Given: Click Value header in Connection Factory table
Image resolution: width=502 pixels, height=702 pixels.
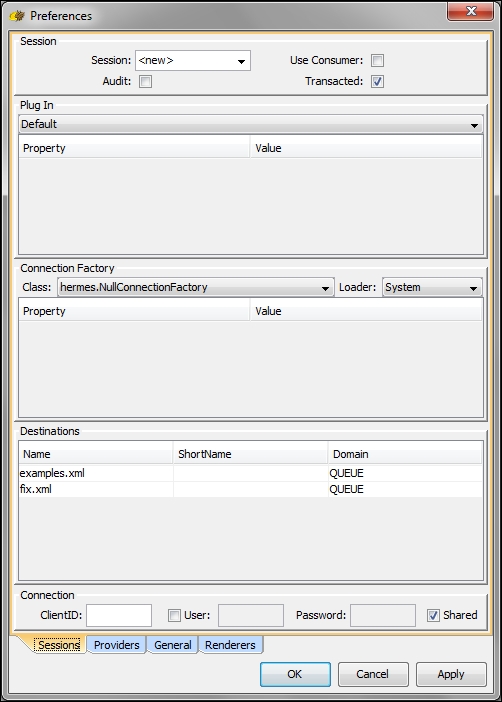Looking at the screenshot, I should 366,311.
